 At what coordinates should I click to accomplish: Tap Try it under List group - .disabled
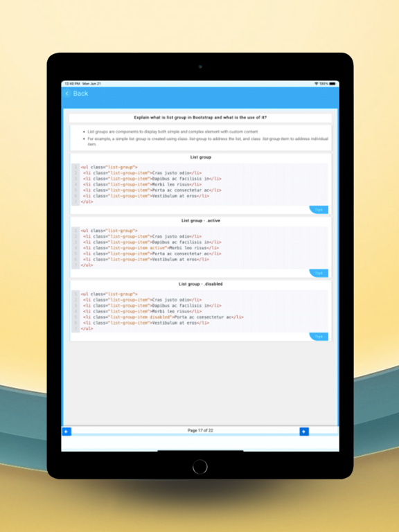click(x=319, y=337)
